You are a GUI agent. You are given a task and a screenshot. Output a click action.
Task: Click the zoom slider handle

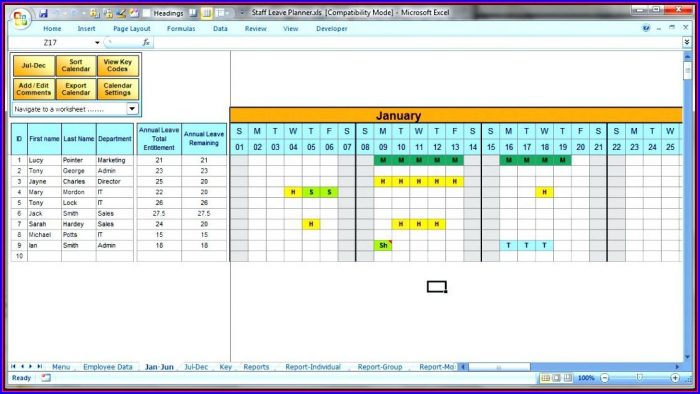(640, 378)
